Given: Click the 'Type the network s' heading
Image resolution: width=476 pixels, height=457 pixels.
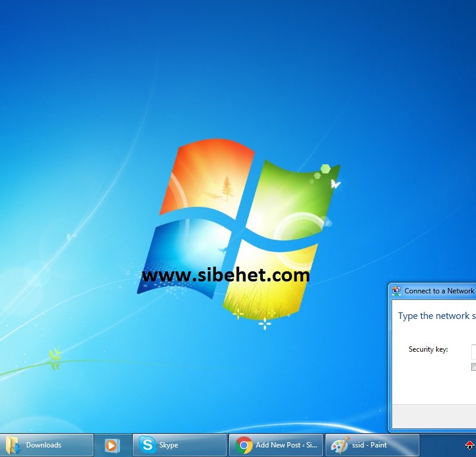Looking at the screenshot, I should [437, 316].
